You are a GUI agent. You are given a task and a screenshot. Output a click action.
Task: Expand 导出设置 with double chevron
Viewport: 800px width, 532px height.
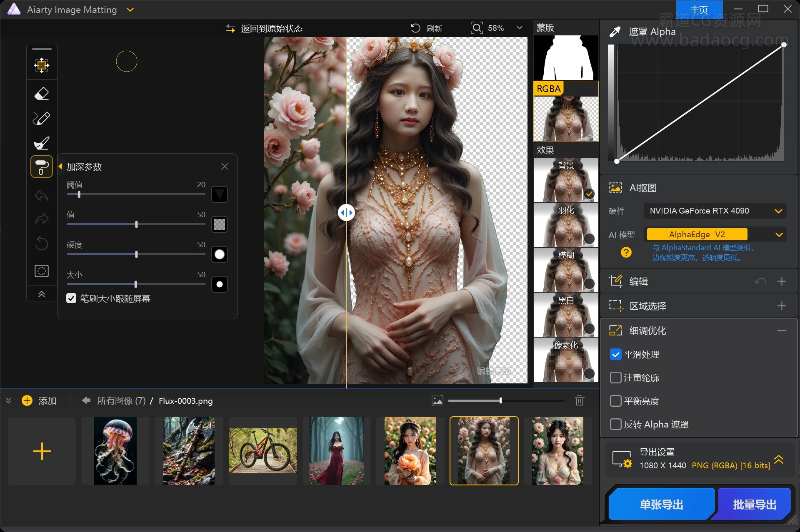(779, 460)
